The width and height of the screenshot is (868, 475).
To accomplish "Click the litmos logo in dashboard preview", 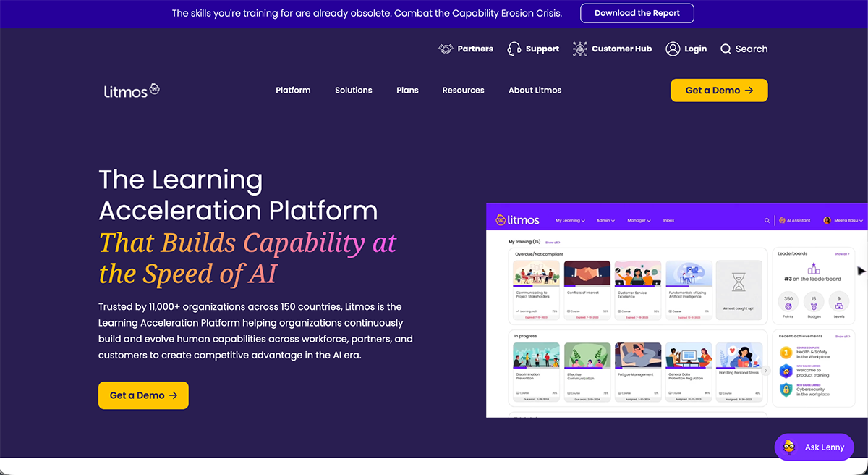I will tap(516, 219).
